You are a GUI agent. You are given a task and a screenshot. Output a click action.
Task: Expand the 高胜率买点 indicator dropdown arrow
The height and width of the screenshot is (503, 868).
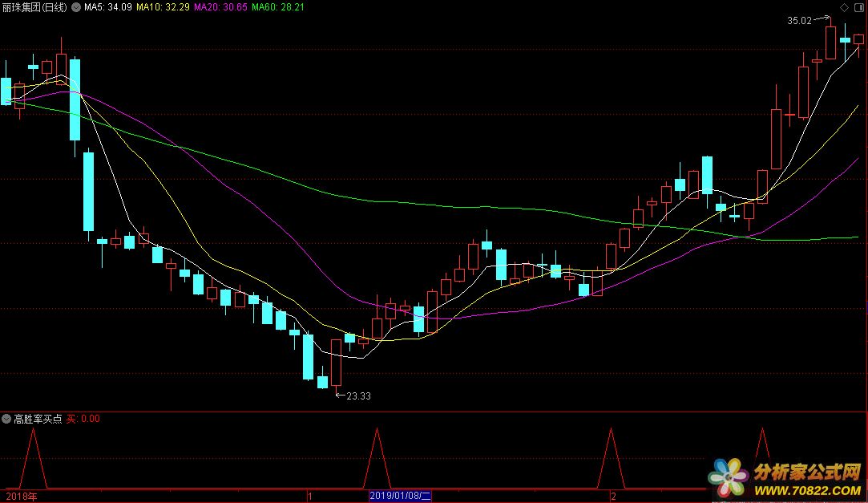click(x=7, y=419)
